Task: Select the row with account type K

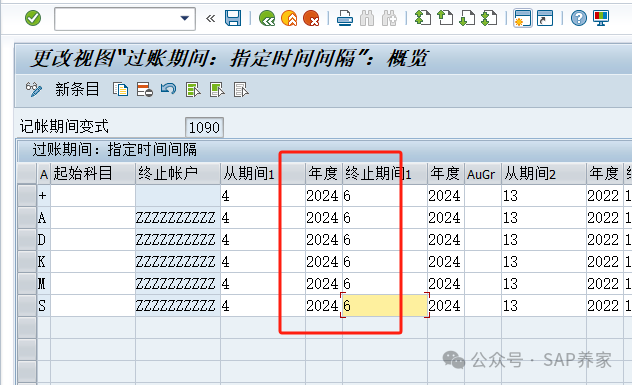Action: (27, 262)
